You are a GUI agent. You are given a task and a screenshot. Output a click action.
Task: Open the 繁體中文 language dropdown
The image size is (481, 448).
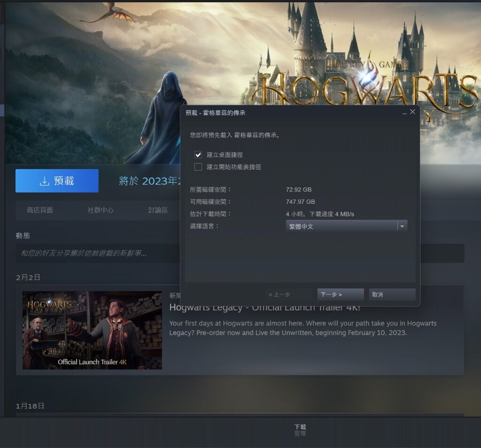tap(346, 226)
